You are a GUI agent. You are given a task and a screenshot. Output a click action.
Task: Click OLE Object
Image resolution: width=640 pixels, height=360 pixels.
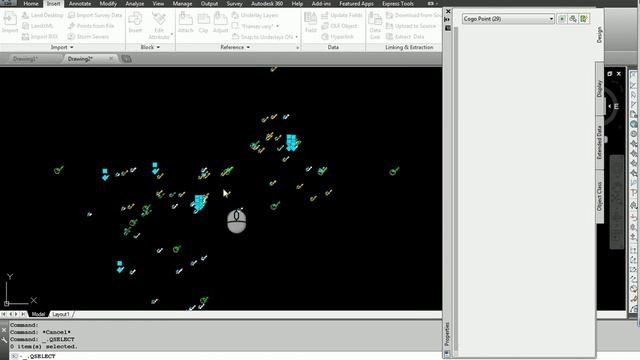click(339, 26)
